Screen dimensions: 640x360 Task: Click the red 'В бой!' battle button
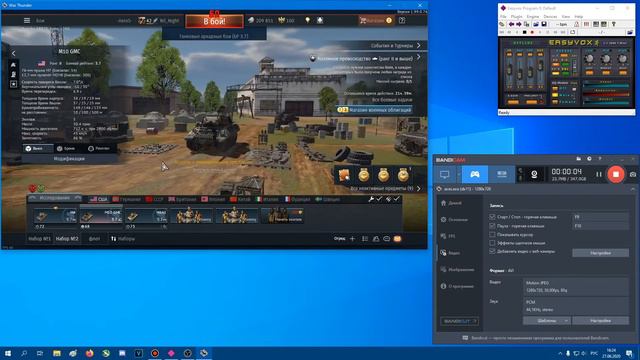click(214, 21)
